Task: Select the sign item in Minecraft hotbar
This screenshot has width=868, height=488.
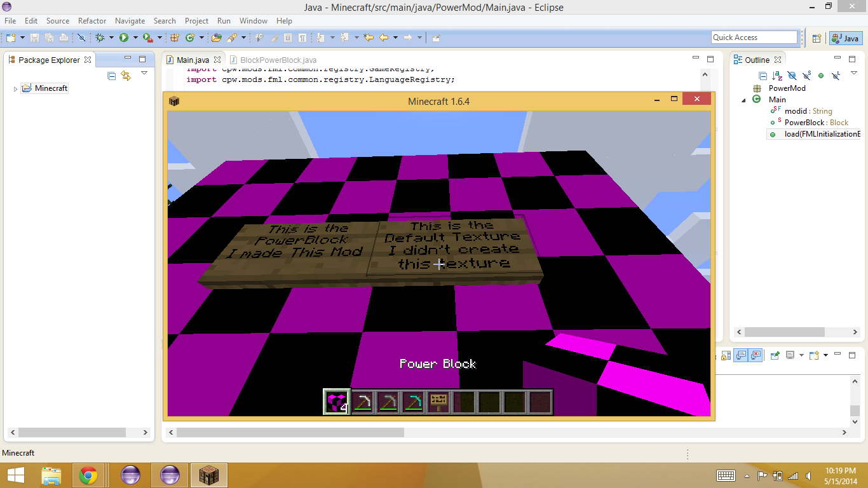Action: point(438,402)
